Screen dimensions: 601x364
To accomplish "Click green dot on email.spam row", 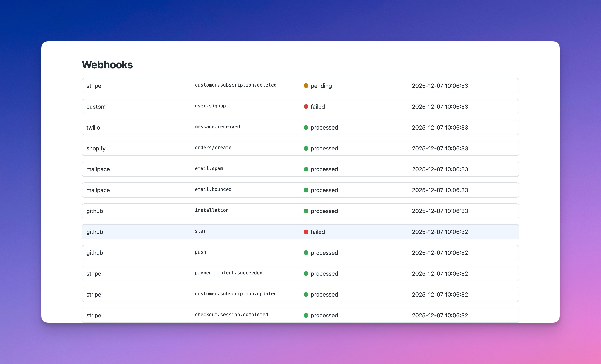I will (306, 169).
